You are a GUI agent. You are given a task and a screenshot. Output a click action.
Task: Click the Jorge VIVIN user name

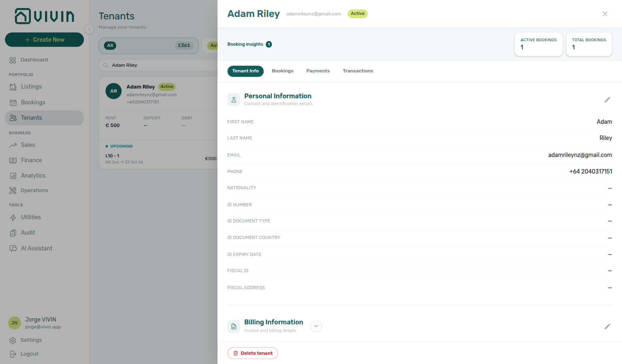coord(40,320)
